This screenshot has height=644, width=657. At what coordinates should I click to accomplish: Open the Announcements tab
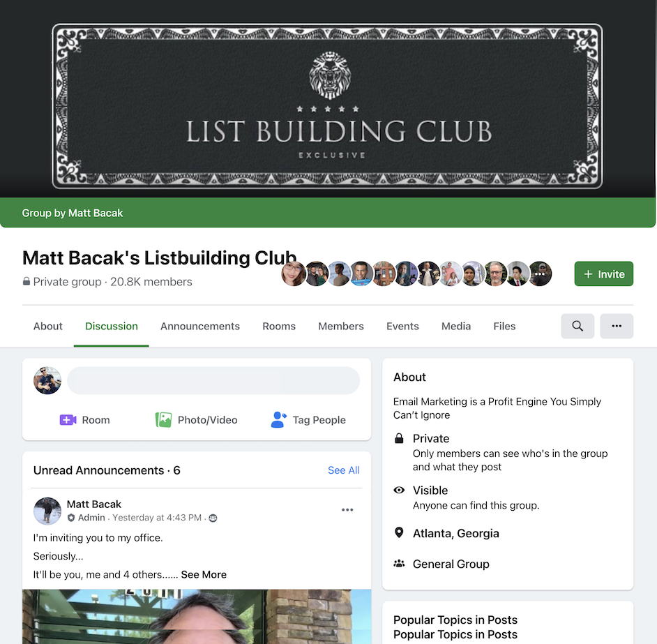tap(200, 327)
